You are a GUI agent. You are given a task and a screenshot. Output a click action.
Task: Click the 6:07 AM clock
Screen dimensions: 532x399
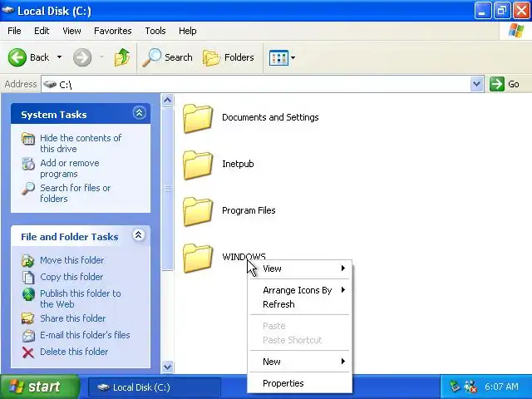(501, 387)
